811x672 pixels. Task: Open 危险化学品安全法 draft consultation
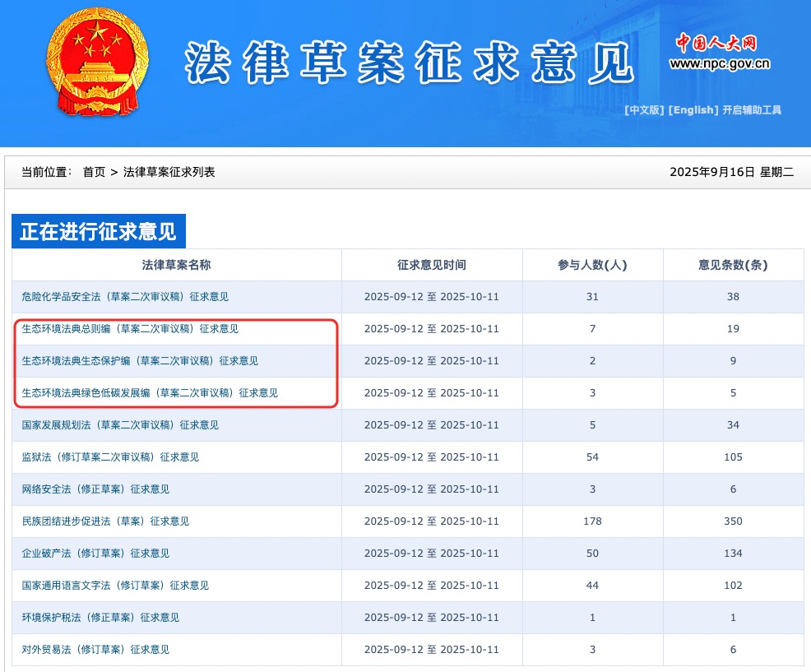click(125, 297)
